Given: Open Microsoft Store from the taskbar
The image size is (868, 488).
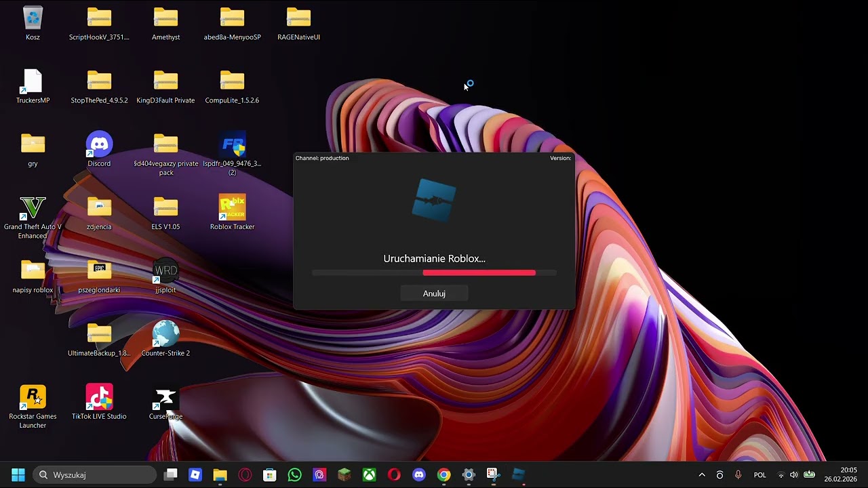Looking at the screenshot, I should [x=270, y=475].
